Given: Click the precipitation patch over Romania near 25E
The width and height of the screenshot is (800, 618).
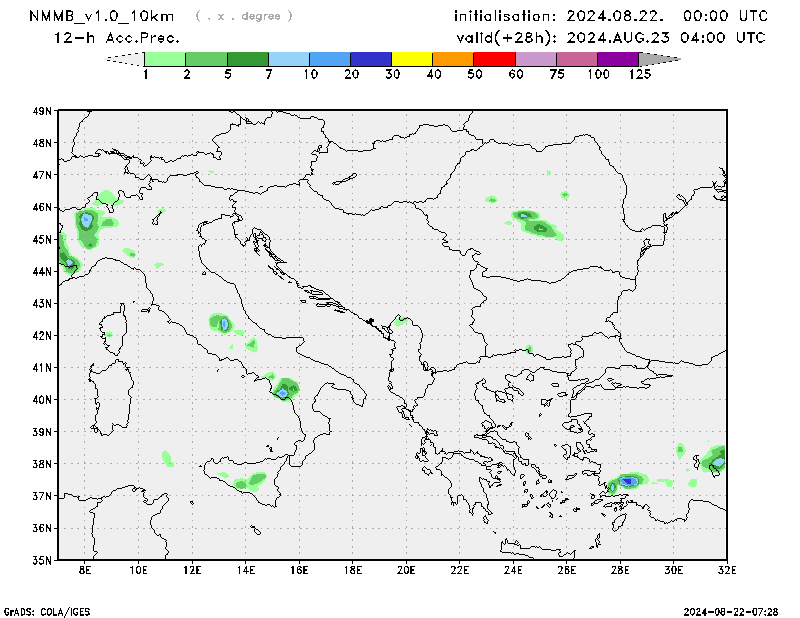Looking at the screenshot, I should pos(535,222).
